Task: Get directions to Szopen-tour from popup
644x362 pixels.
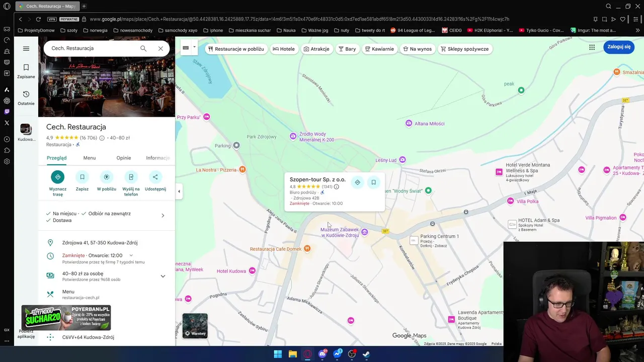Action: click(x=357, y=183)
